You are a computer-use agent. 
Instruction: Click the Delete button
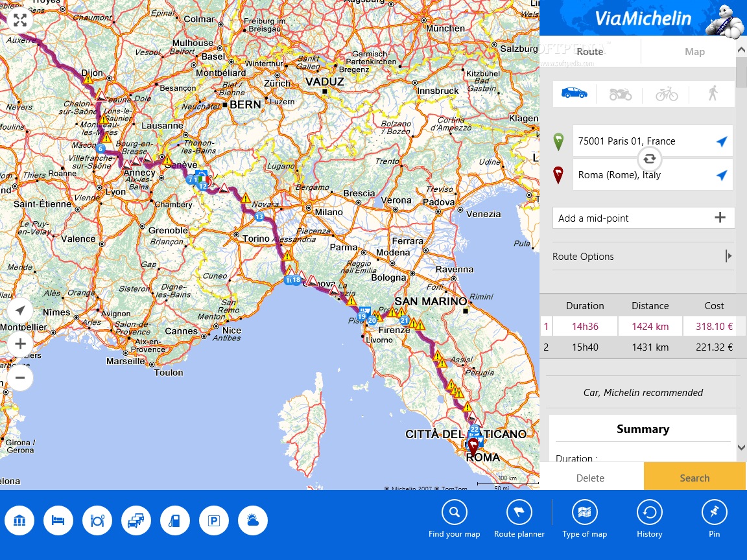tap(591, 478)
